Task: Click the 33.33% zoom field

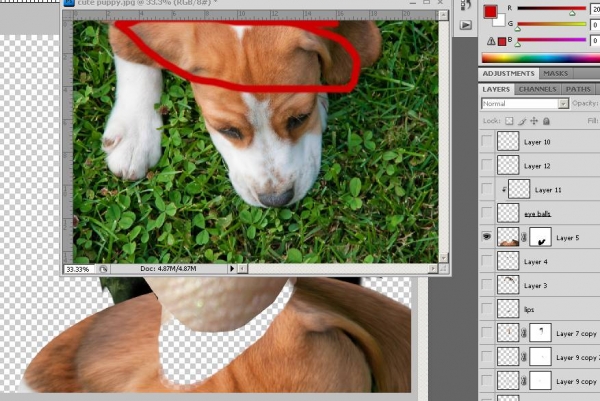Action: point(78,269)
